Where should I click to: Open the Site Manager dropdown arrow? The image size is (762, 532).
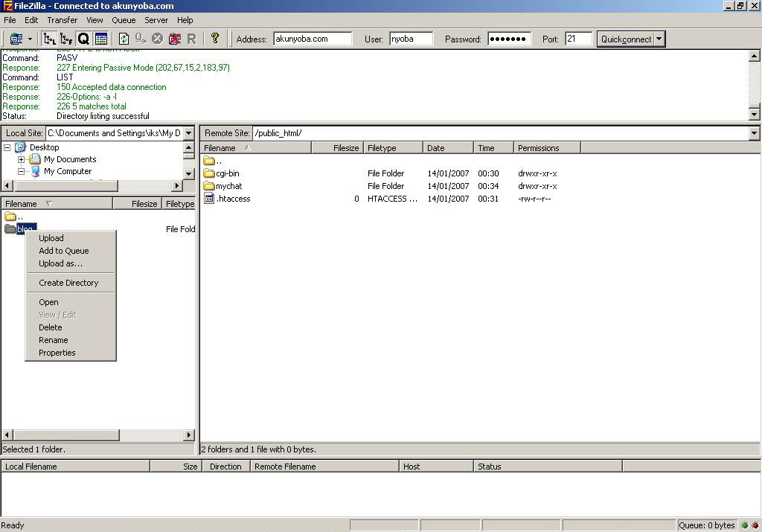pos(30,39)
